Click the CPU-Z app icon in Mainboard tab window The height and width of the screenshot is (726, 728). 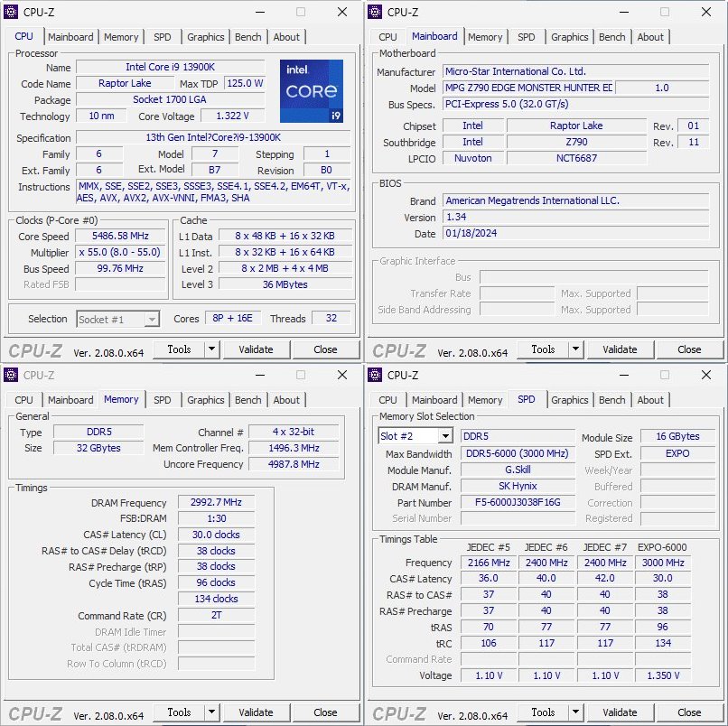[375, 12]
